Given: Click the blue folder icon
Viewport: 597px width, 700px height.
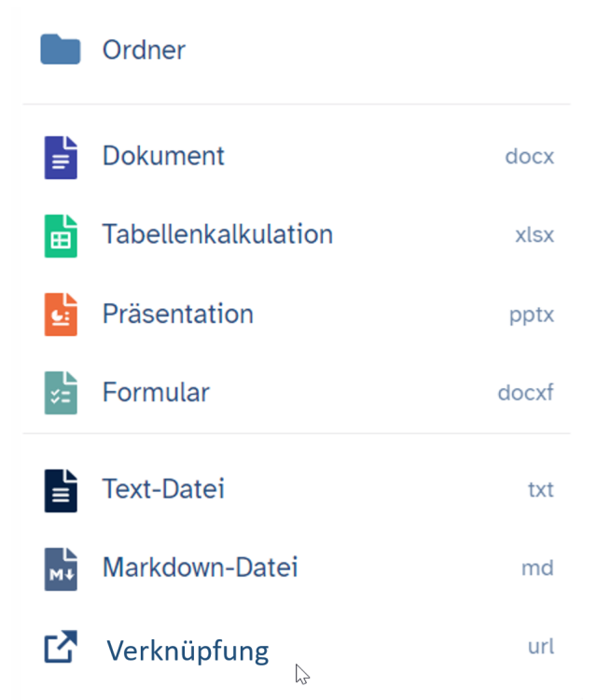Looking at the screenshot, I should point(61,49).
